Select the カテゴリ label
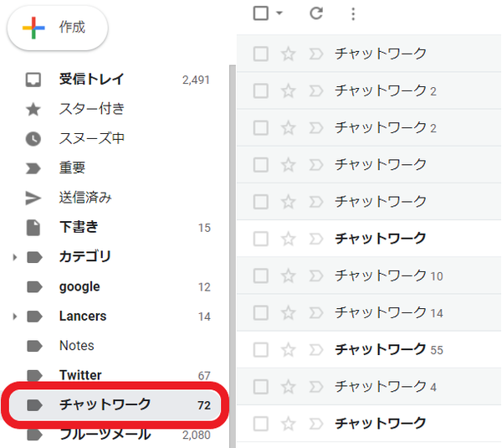This screenshot has height=448, width=502. pos(85,256)
